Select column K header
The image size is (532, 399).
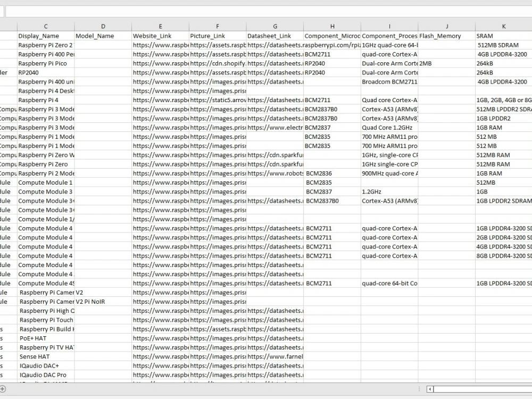pos(504,26)
